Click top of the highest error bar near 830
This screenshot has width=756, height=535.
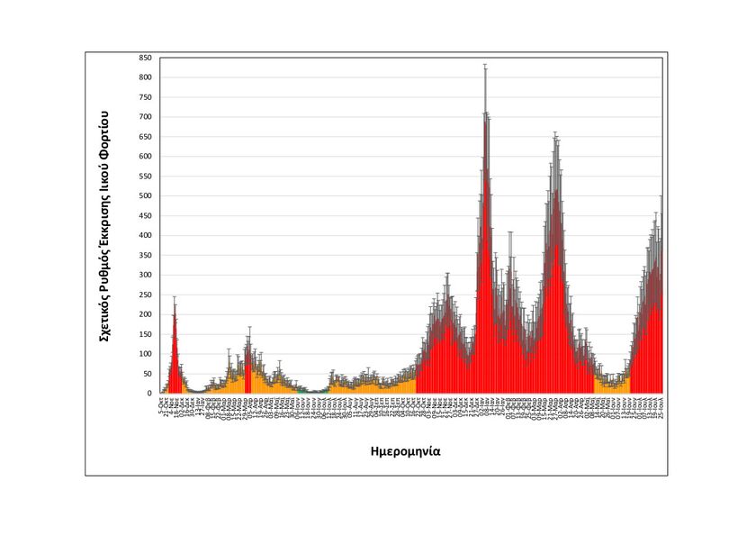coord(485,65)
